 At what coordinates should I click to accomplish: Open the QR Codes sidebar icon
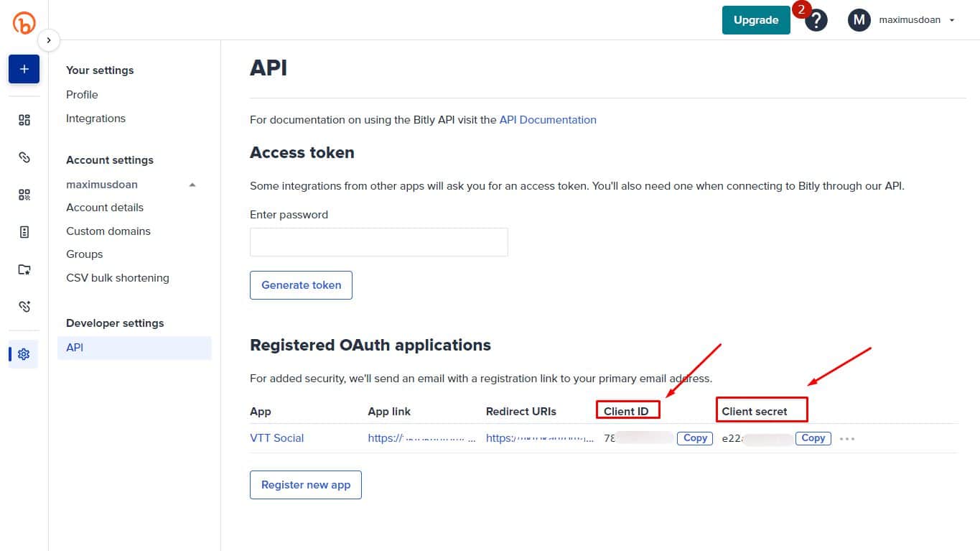pos(24,195)
